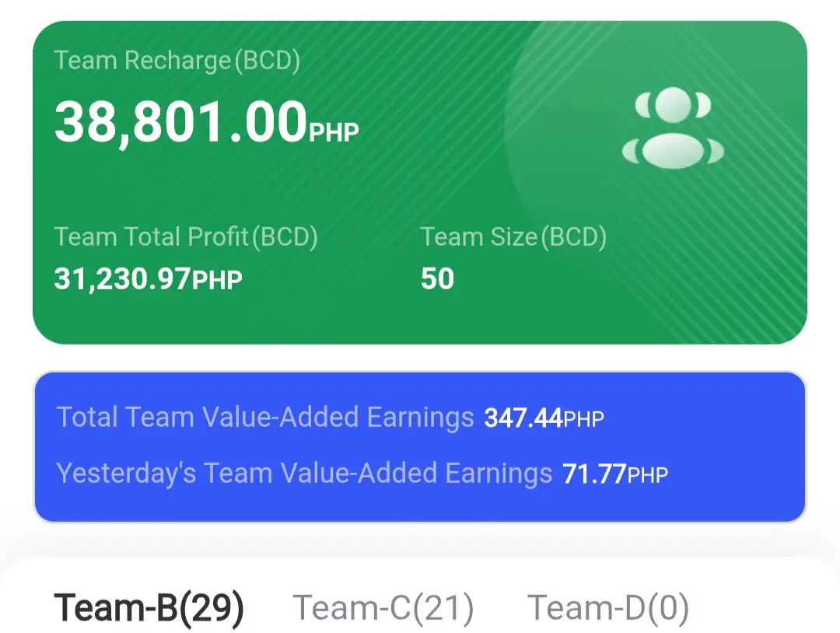The image size is (840, 633).
Task: Tap the Team Size (BCD) label
Action: (513, 236)
